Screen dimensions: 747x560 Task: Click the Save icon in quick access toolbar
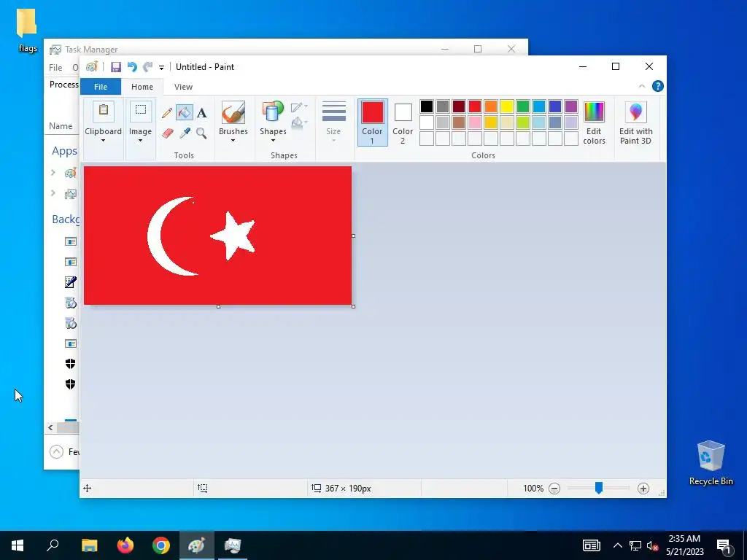116,67
